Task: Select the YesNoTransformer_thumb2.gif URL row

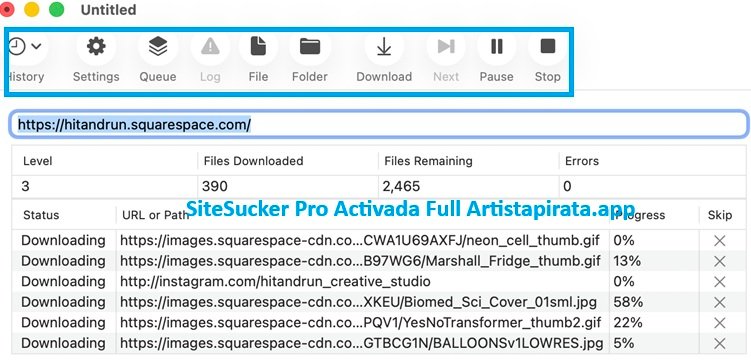Action: [360, 323]
